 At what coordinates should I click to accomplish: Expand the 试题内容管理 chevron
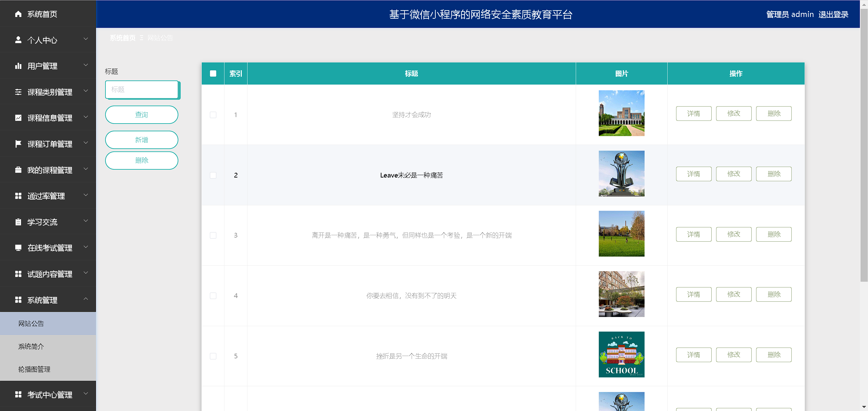(x=86, y=273)
